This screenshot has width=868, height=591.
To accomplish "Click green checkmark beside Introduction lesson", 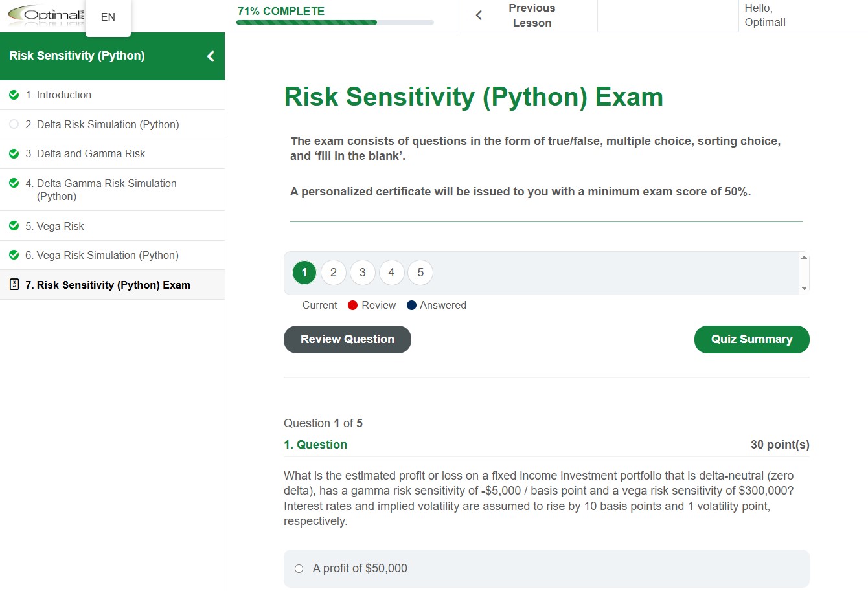I will (14, 95).
